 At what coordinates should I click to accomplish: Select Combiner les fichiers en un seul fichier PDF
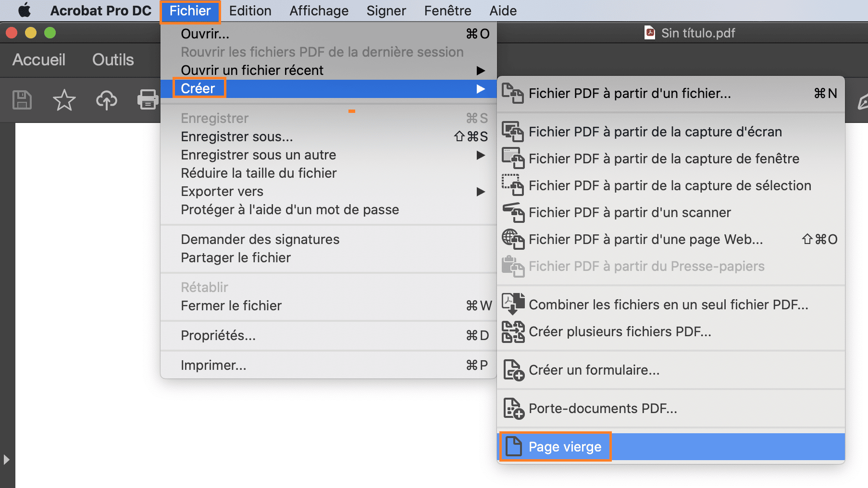tap(668, 305)
